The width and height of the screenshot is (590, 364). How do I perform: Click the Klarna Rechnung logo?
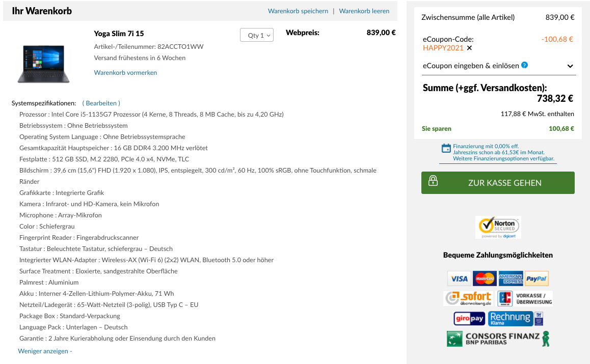pos(516,319)
